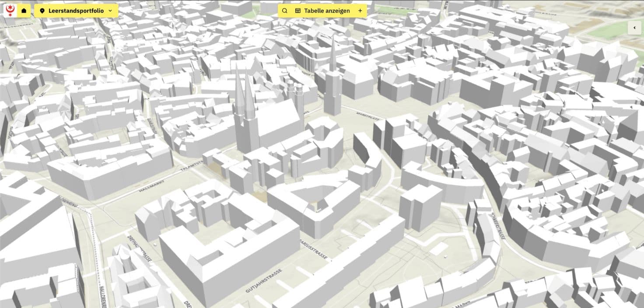Image resolution: width=644 pixels, height=308 pixels.
Task: Click the plus icon in the top toolbar
Action: click(360, 10)
